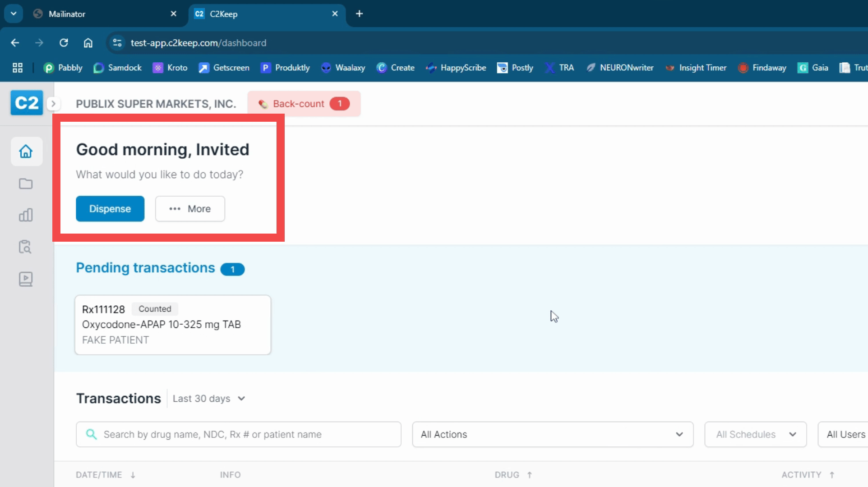The height and width of the screenshot is (487, 868).
Task: Click the address bar URL
Action: [199, 43]
